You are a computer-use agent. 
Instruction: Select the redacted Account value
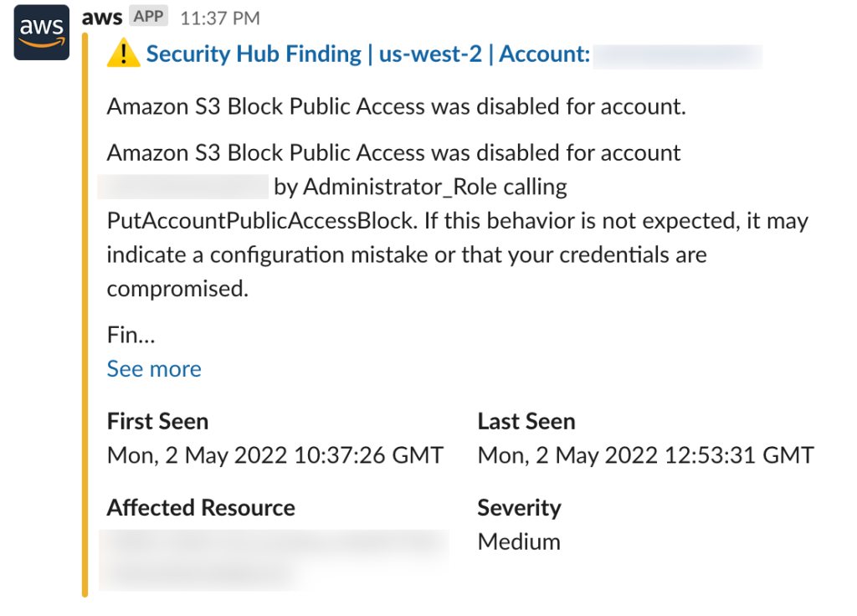(x=678, y=57)
